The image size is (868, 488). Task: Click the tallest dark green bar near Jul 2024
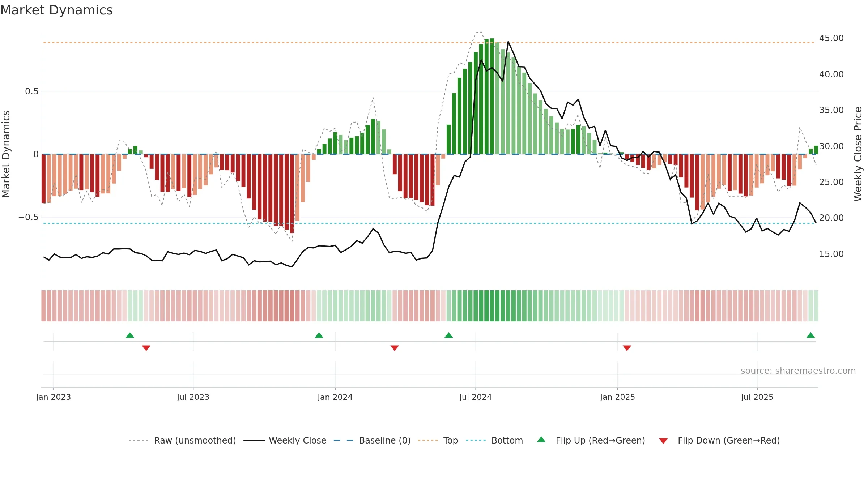point(492,96)
